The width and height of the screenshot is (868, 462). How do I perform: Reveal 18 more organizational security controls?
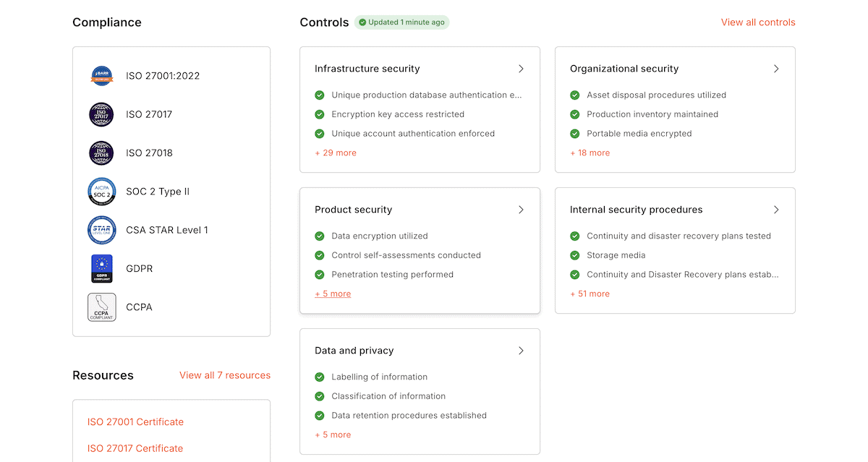pyautogui.click(x=590, y=153)
